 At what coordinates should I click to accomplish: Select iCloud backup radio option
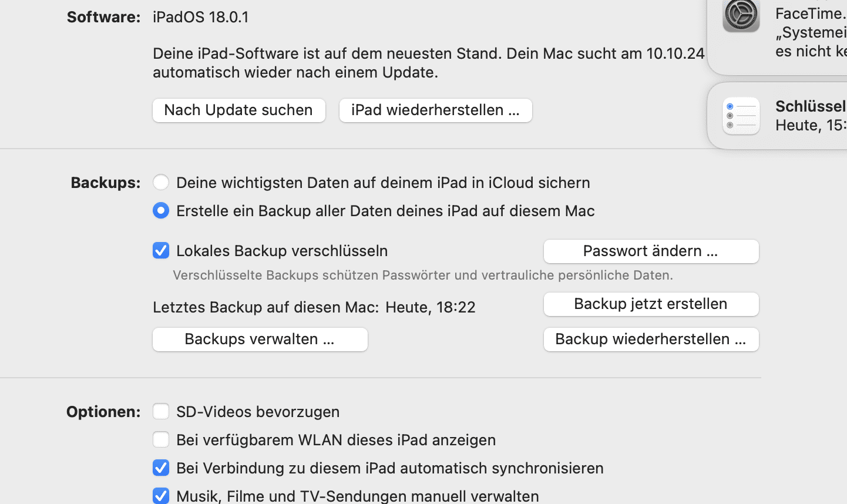161,182
